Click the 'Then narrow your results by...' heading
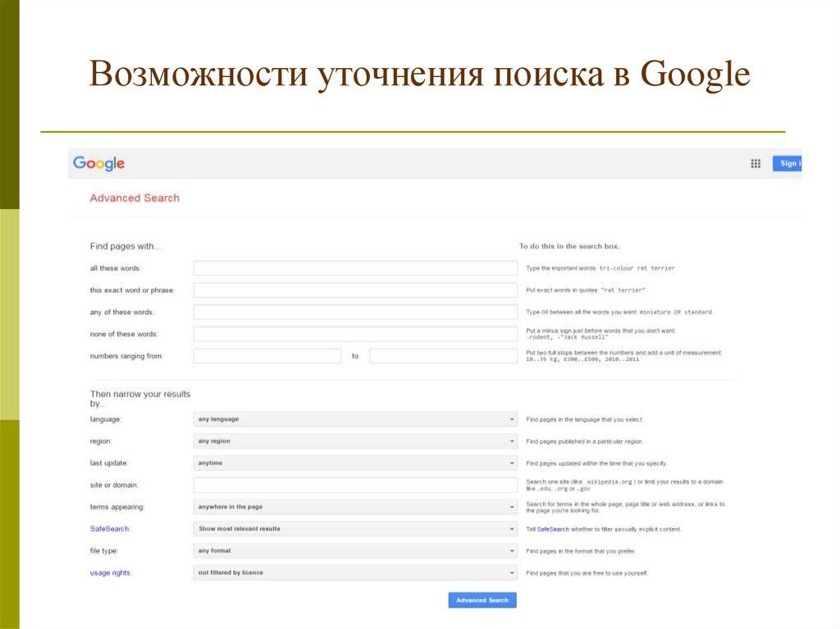The width and height of the screenshot is (840, 629). tap(140, 399)
